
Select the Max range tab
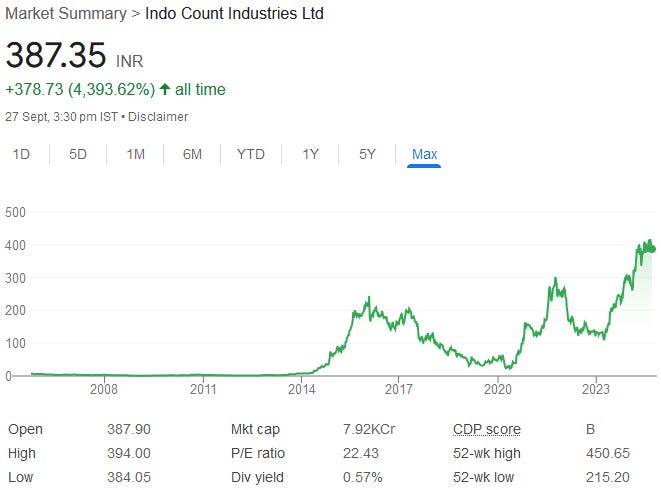(424, 154)
